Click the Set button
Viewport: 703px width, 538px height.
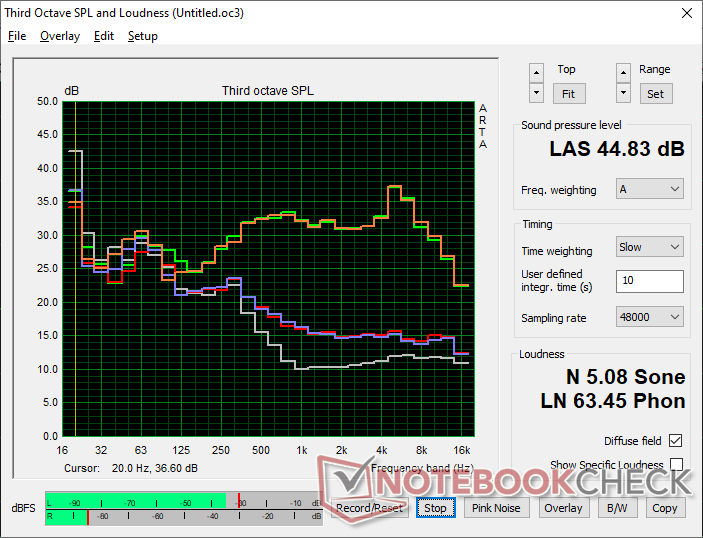click(x=655, y=94)
